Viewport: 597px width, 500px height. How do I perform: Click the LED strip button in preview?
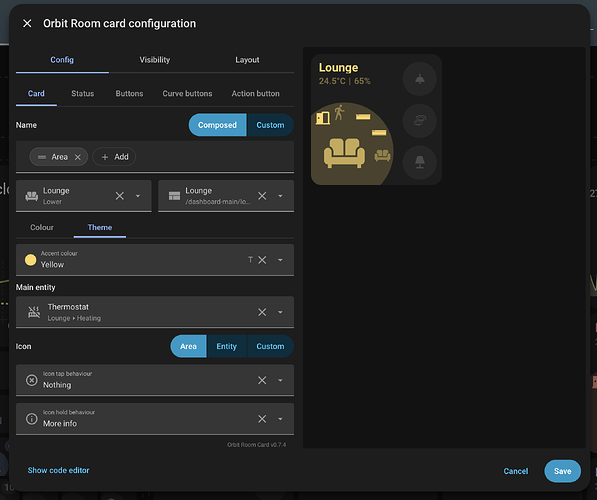(420, 121)
